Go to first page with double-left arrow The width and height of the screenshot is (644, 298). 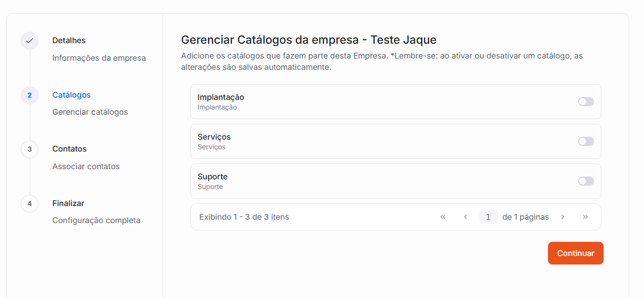pos(443,217)
